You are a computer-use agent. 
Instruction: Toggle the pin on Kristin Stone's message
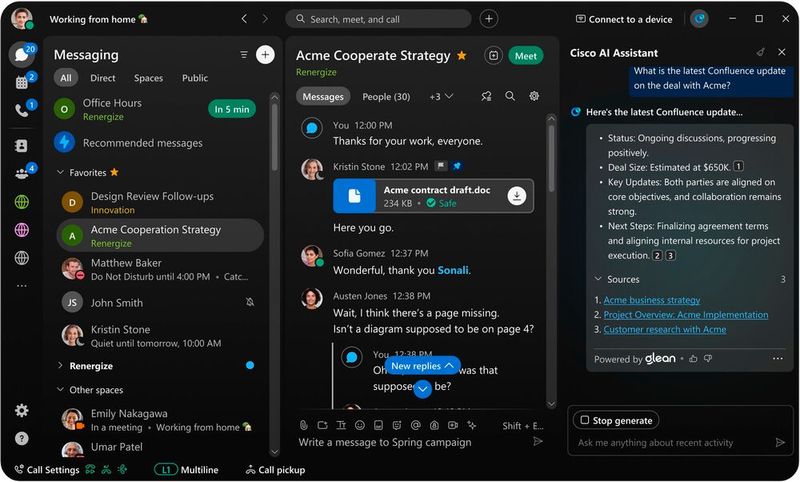tap(457, 166)
